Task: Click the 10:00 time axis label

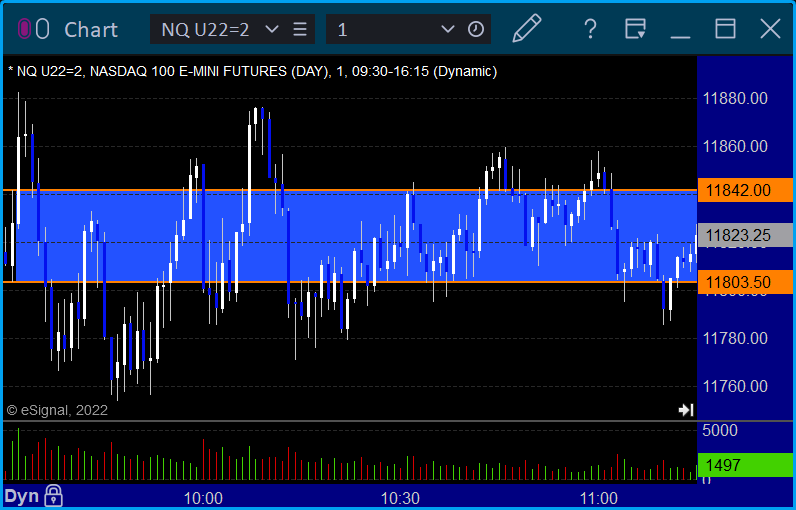Action: (203, 498)
